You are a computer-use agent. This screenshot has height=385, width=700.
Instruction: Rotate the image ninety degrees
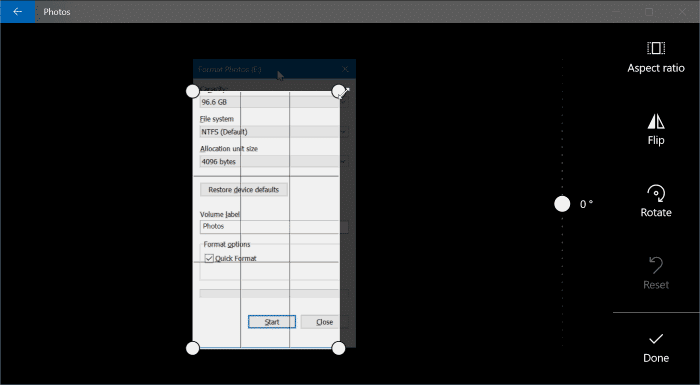point(656,202)
